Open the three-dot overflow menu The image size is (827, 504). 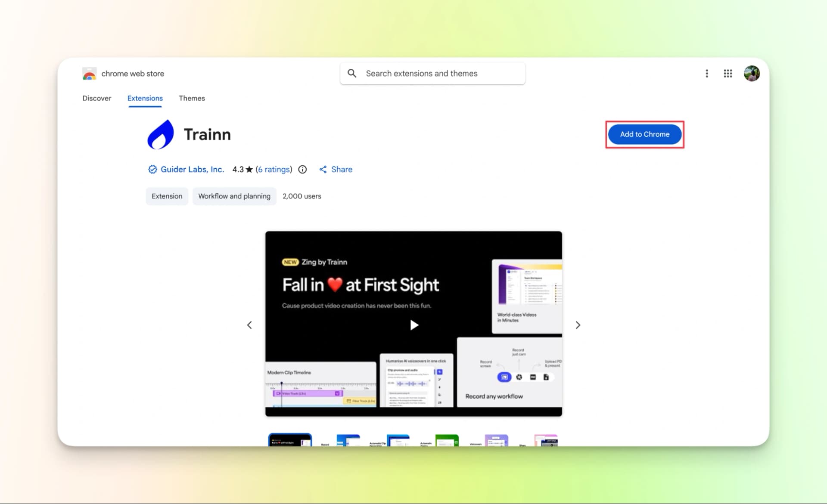coord(707,73)
